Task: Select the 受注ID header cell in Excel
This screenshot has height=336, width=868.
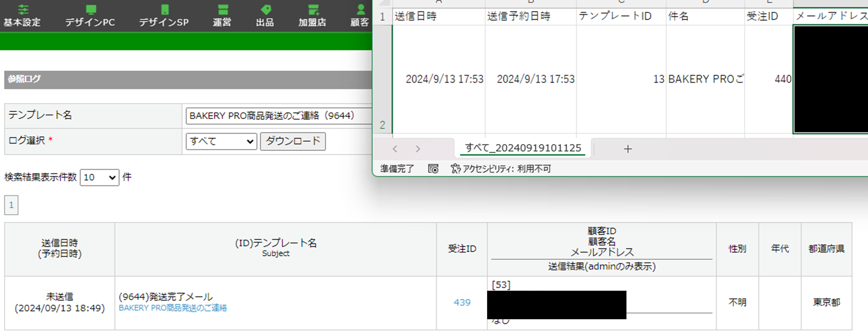Action: point(769,17)
